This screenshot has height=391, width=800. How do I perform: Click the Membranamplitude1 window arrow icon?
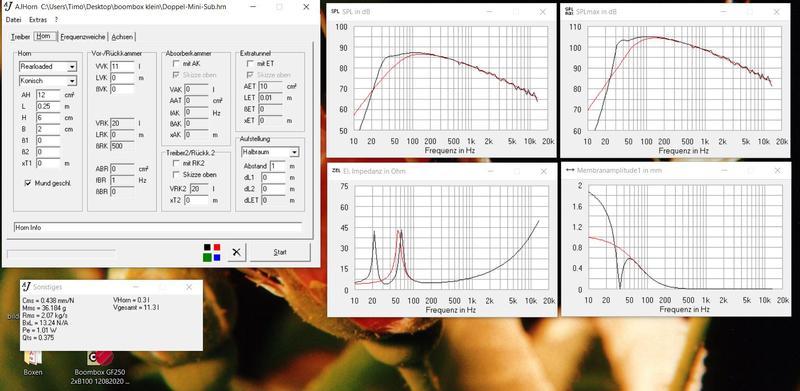tap(569, 170)
